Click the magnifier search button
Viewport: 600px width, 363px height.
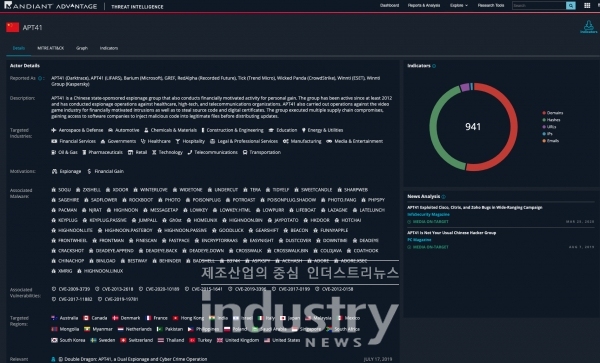click(x=571, y=5)
